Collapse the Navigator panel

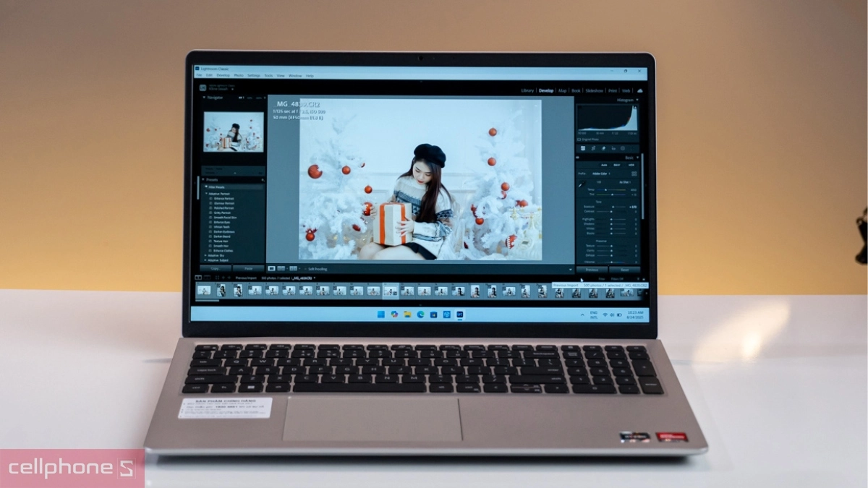[204, 97]
